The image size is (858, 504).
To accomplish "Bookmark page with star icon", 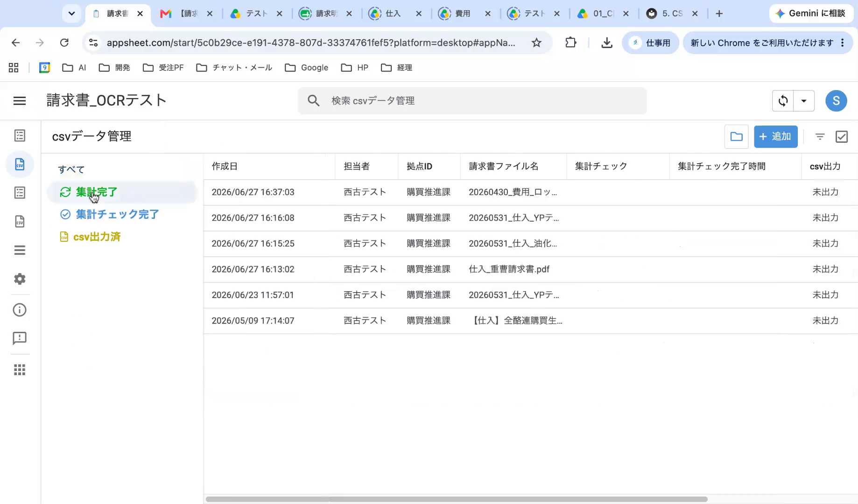I will tap(536, 43).
